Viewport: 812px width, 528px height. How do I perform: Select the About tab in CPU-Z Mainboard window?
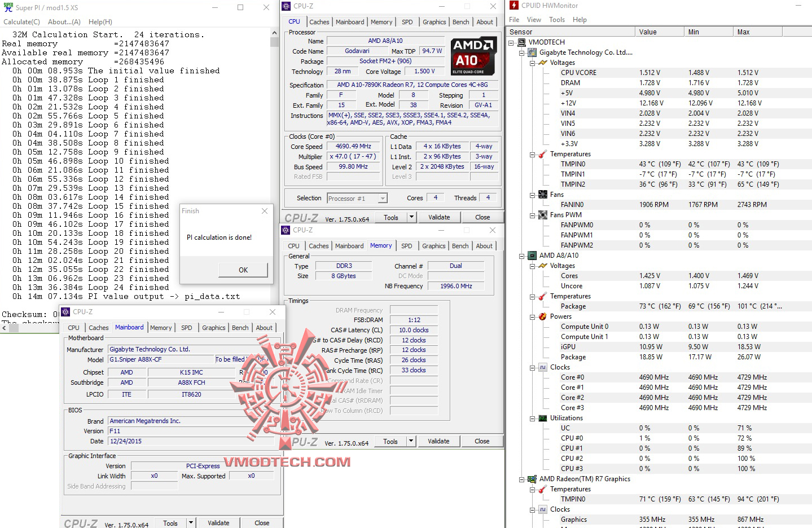[264, 328]
